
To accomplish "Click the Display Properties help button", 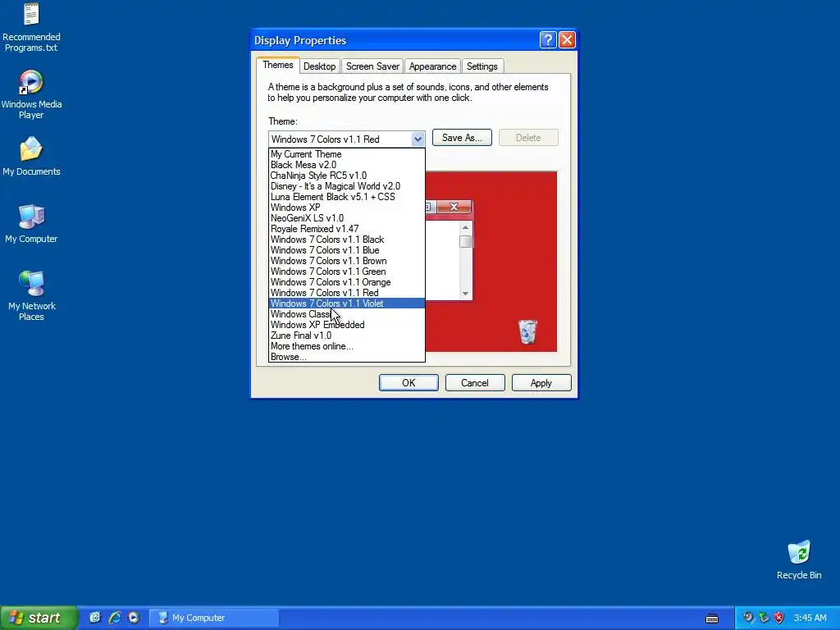I will click(548, 39).
